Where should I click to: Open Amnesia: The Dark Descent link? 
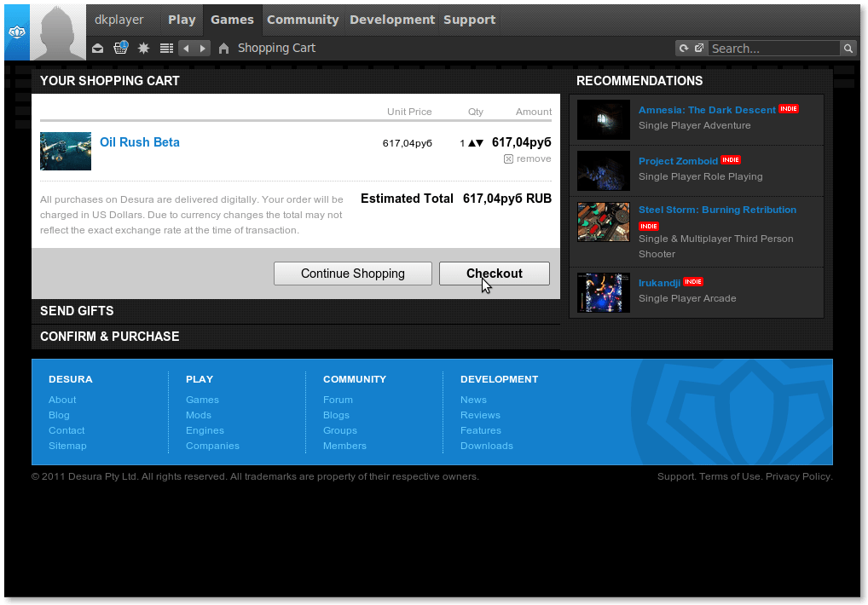tap(707, 110)
